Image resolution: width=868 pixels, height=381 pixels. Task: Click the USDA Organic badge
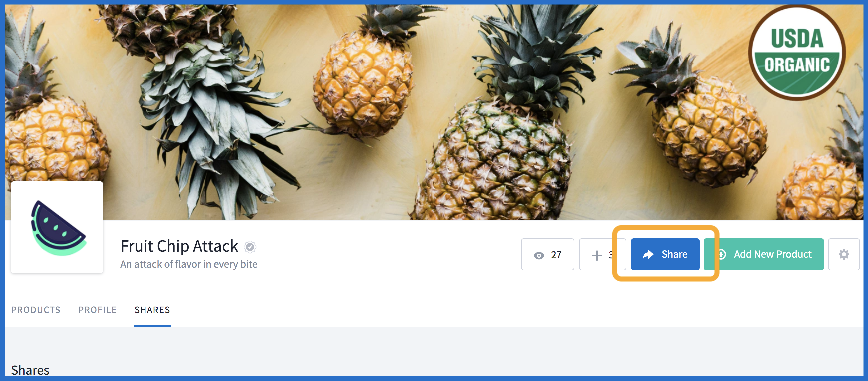(797, 52)
